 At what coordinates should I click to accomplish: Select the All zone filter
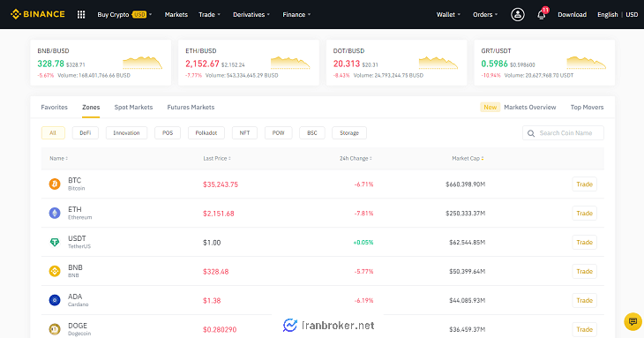click(x=53, y=133)
